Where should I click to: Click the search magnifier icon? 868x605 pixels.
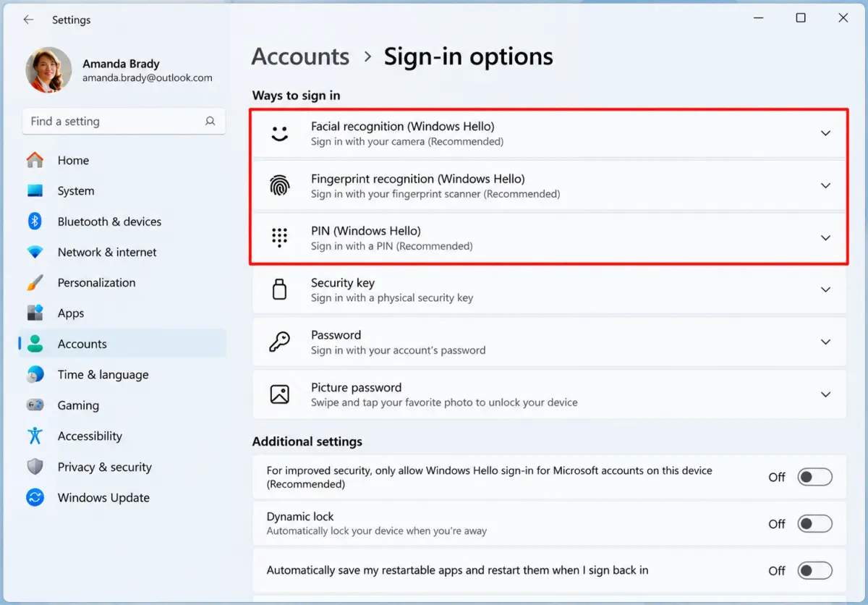click(210, 122)
